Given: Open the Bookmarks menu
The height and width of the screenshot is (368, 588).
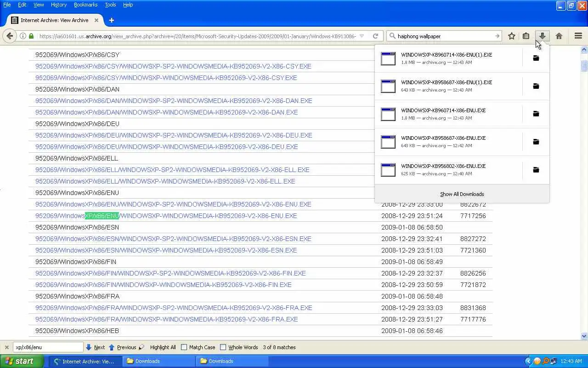Looking at the screenshot, I should tap(85, 5).
